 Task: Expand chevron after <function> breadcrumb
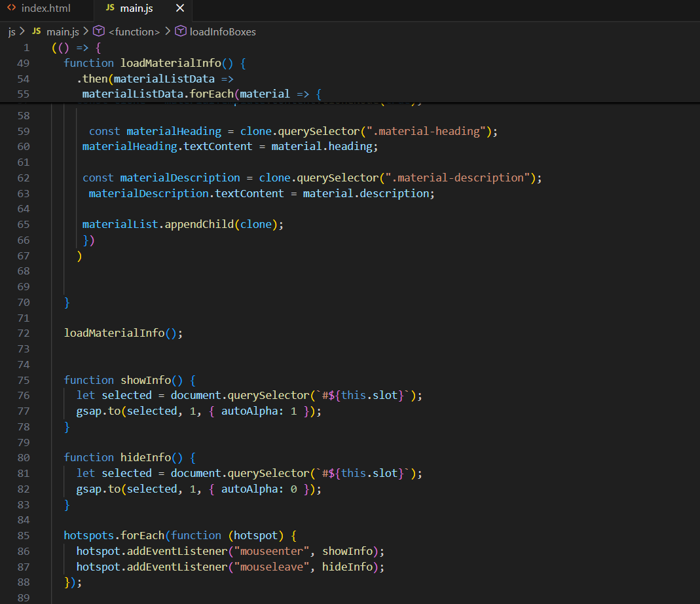tap(168, 31)
